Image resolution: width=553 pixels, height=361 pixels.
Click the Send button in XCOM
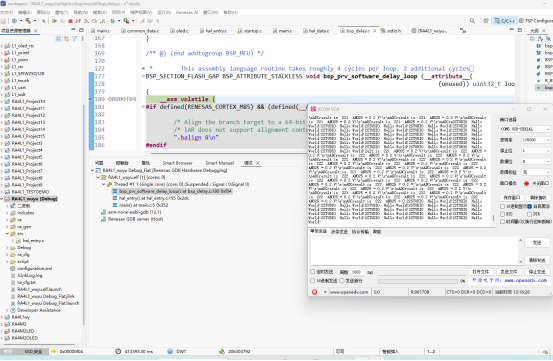click(537, 243)
